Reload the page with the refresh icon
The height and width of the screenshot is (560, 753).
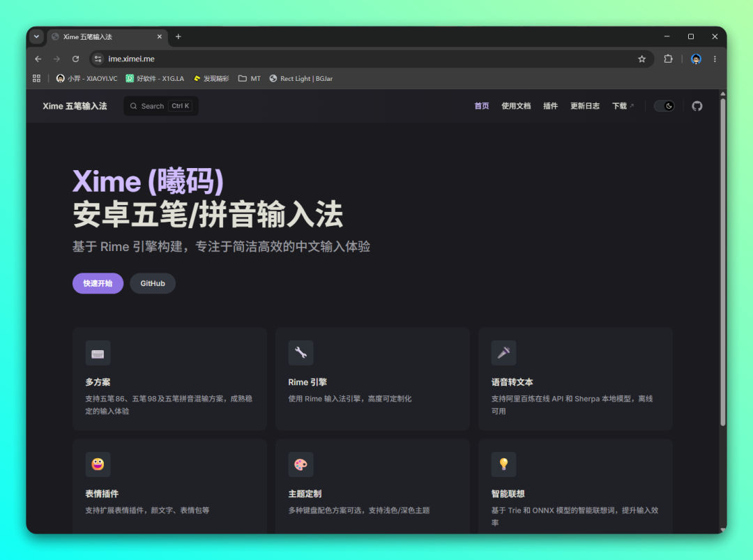pyautogui.click(x=75, y=59)
